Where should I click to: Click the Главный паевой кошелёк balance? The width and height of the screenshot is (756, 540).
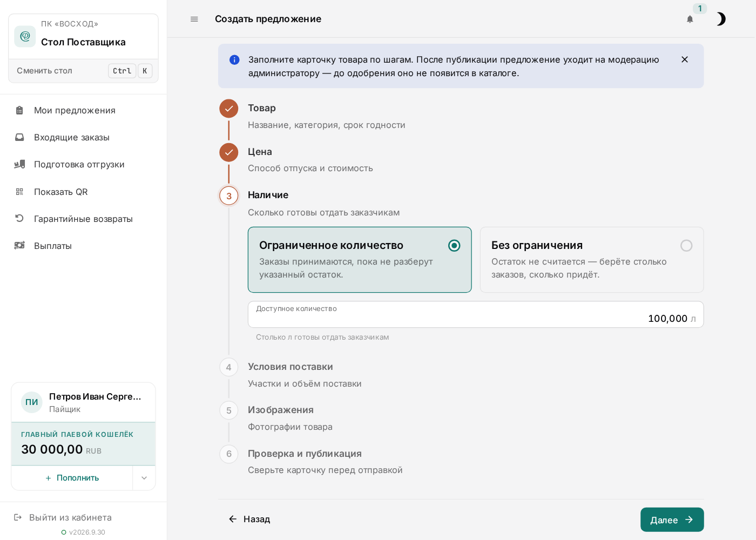click(x=83, y=444)
